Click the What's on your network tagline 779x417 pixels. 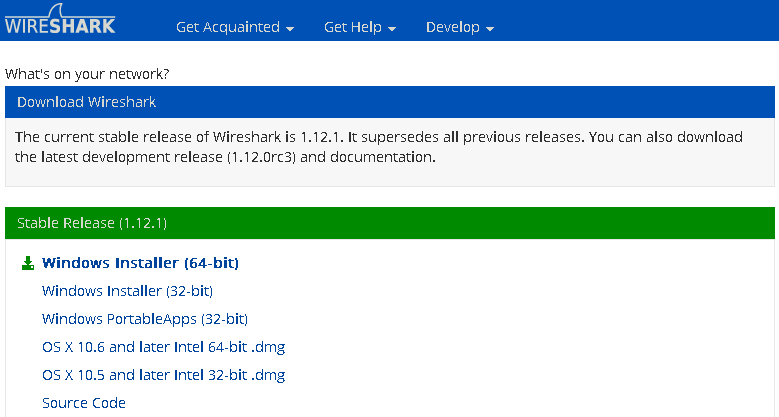87,74
